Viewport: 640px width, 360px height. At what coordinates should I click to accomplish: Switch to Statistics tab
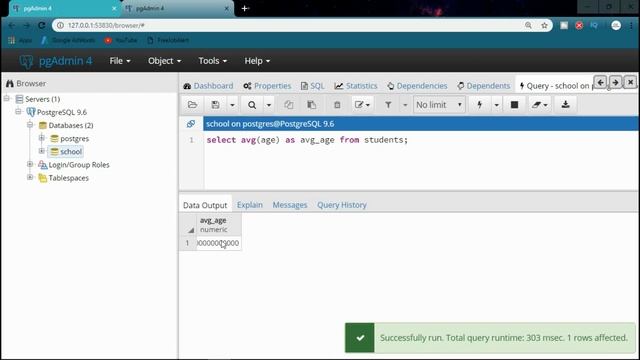[356, 86]
